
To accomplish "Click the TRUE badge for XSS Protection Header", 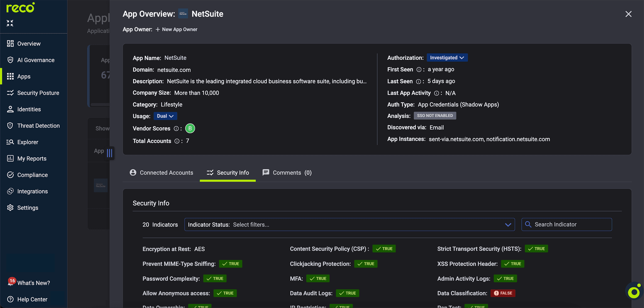I will click(x=513, y=264).
